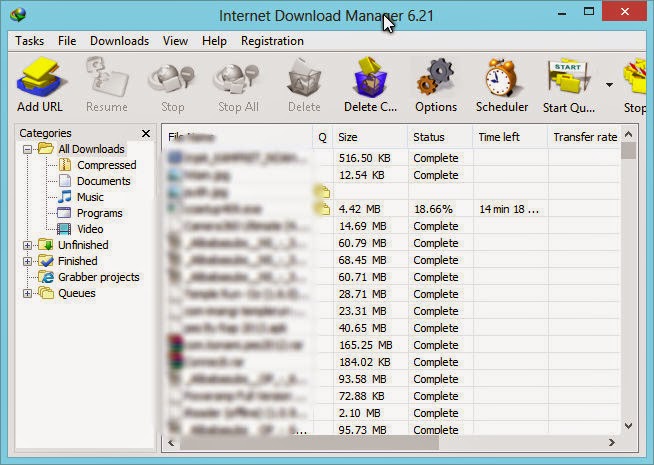Image resolution: width=654 pixels, height=465 pixels.
Task: Expand the Queues tree node
Action: coord(28,294)
